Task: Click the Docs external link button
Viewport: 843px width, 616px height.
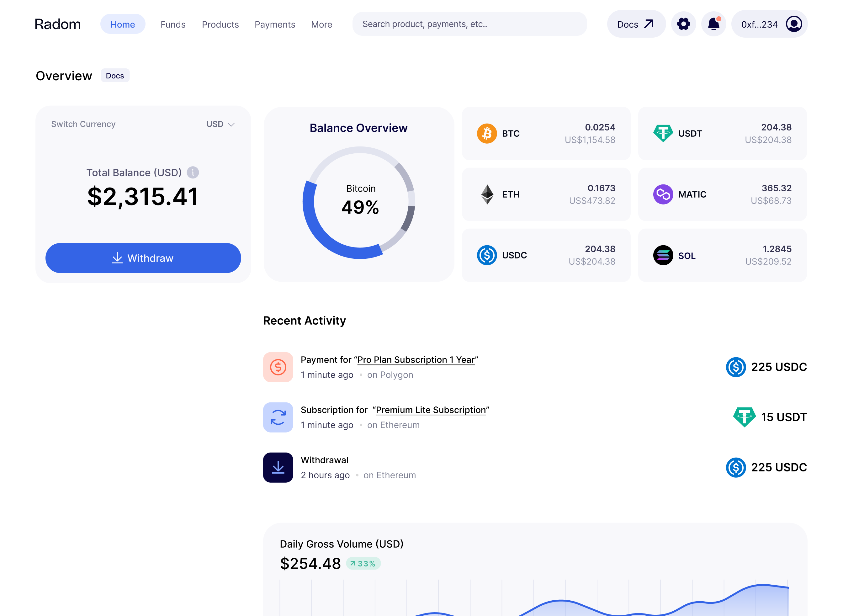Action: (634, 24)
